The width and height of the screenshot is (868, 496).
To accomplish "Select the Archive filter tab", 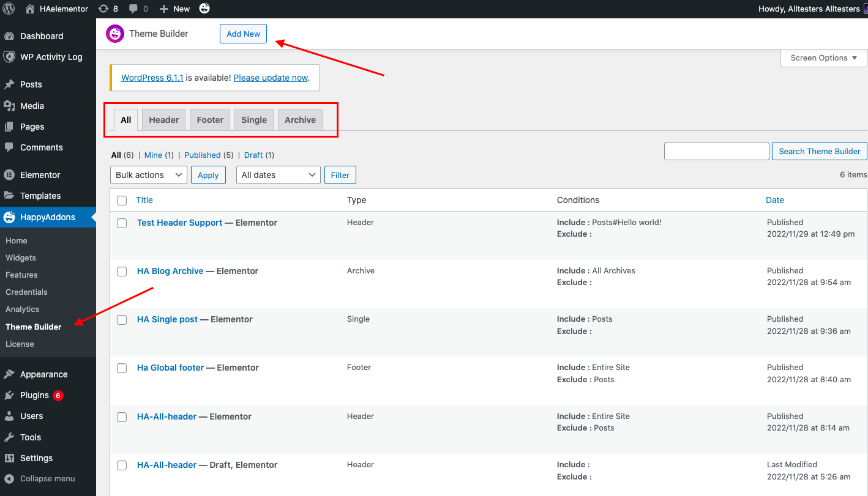I will (x=299, y=119).
